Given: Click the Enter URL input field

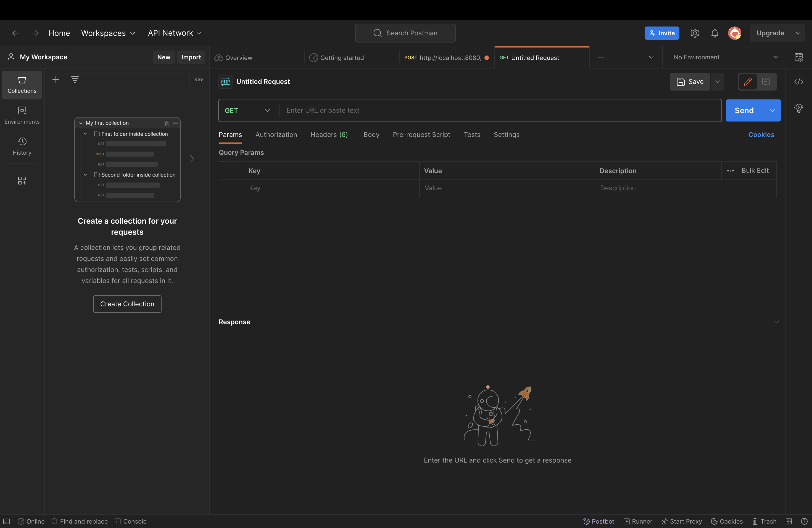Looking at the screenshot, I should (x=500, y=110).
